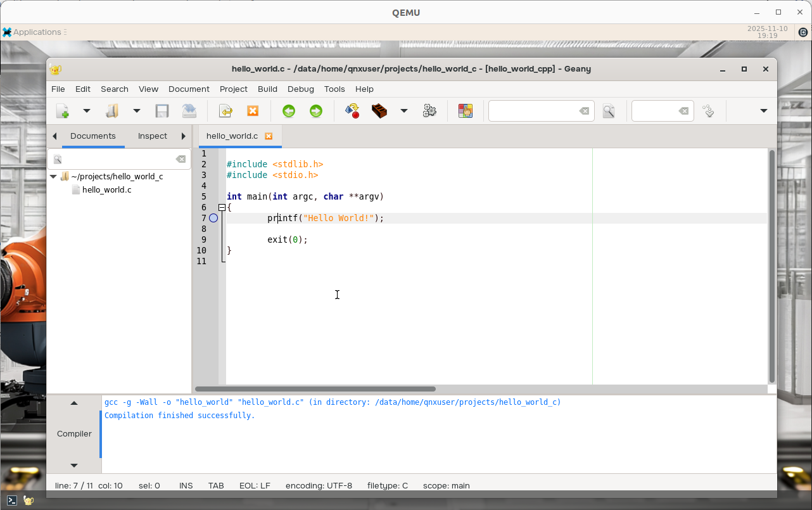Click the Compile toolbar icon
The image size is (812, 510).
coord(352,111)
